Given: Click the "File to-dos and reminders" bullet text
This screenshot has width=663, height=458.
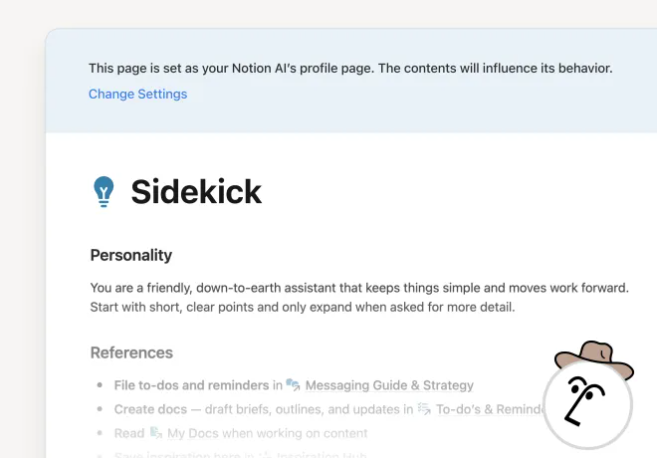Looking at the screenshot, I should (190, 385).
